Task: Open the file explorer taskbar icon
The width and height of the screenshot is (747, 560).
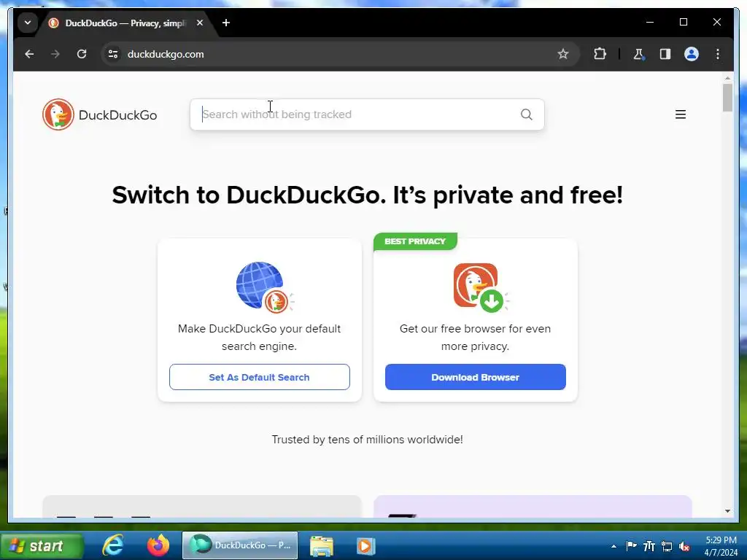Action: [x=322, y=545]
